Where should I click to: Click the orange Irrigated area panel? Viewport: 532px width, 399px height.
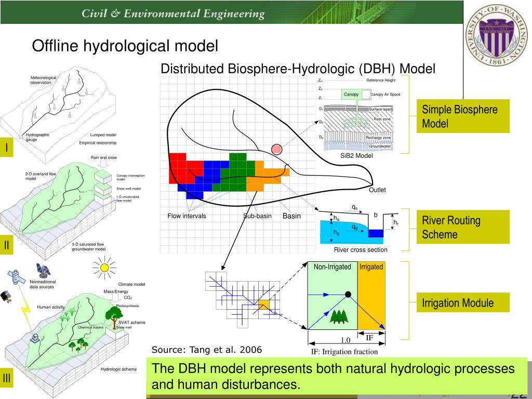(x=371, y=295)
